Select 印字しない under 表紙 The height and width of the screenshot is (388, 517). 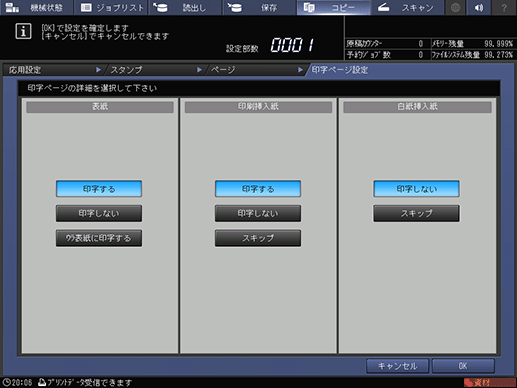point(99,213)
